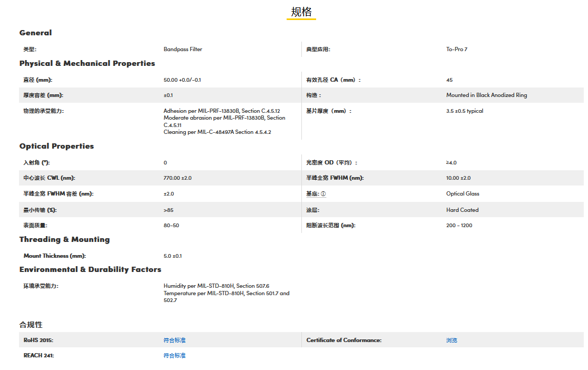The width and height of the screenshot is (588, 370).
Task: Click the dotted-underlined 基底 label
Action: pos(312,194)
